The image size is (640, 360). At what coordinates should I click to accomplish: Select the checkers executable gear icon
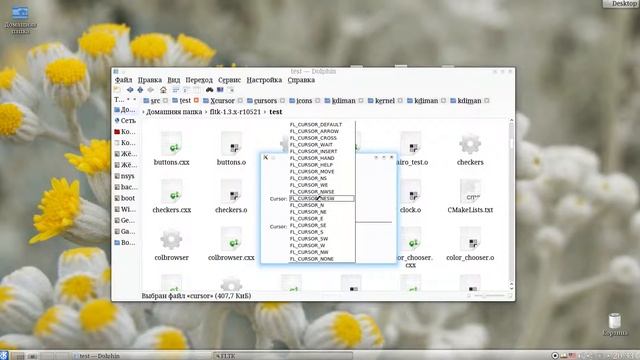470,144
